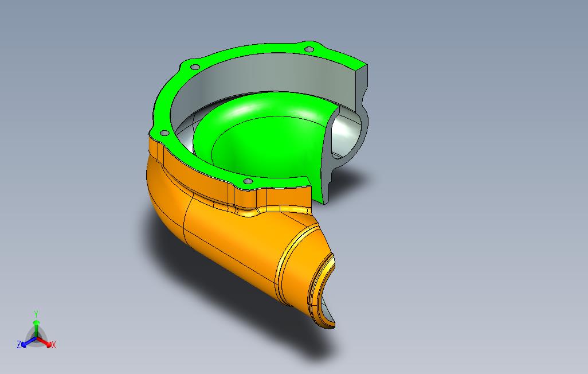Screen dimensions: 588x374
Task: Click the green Y axis of orientation triad
Action: [x=36, y=325]
